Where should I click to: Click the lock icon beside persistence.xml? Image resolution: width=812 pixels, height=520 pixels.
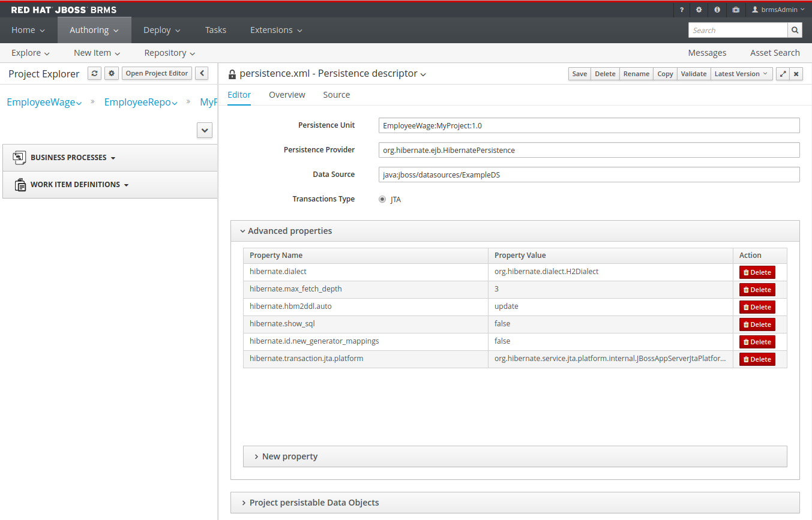pos(232,74)
